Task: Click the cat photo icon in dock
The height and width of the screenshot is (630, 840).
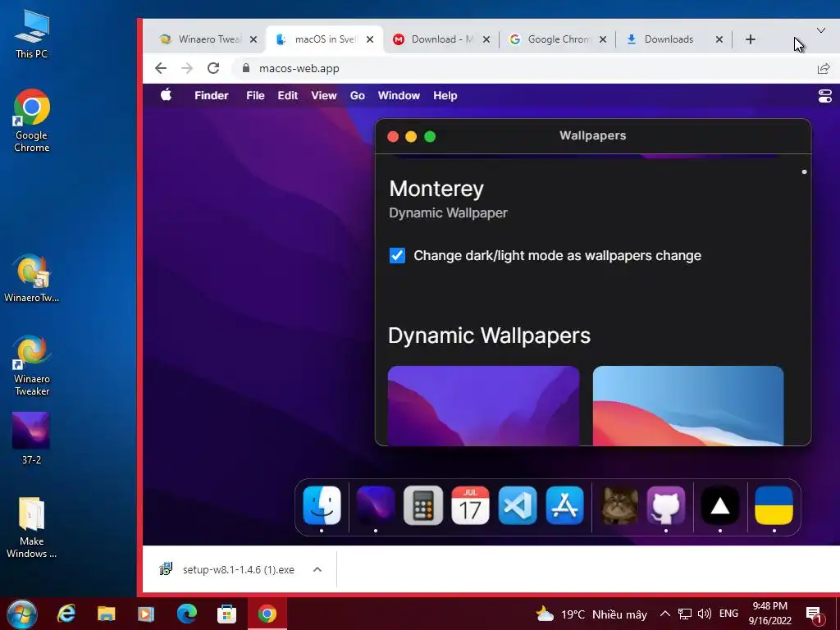Action: click(620, 505)
